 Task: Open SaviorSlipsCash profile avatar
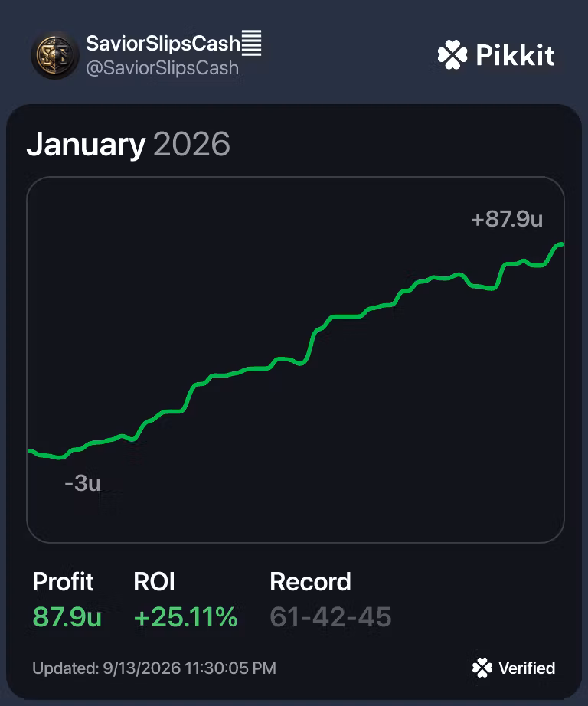point(55,55)
